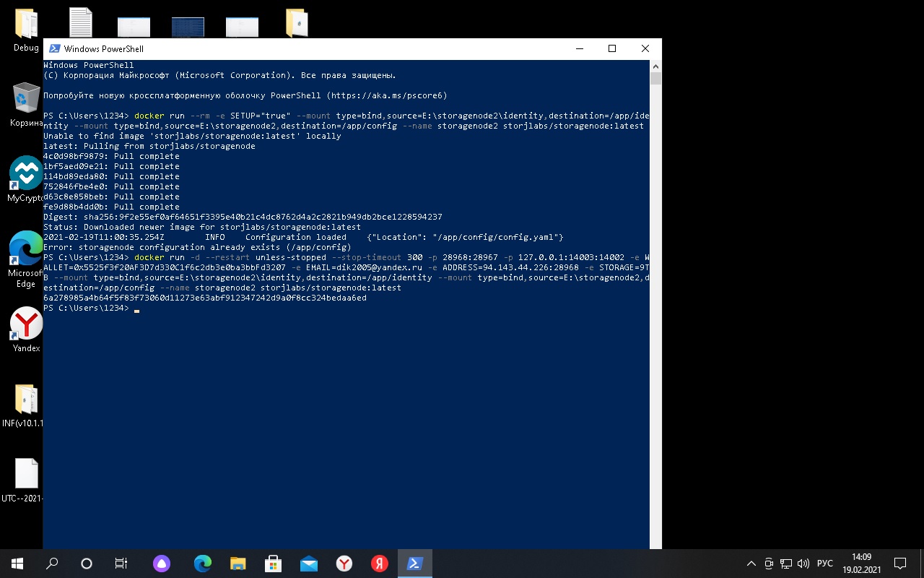
Task: Show hidden system tray icons
Action: coord(751,564)
